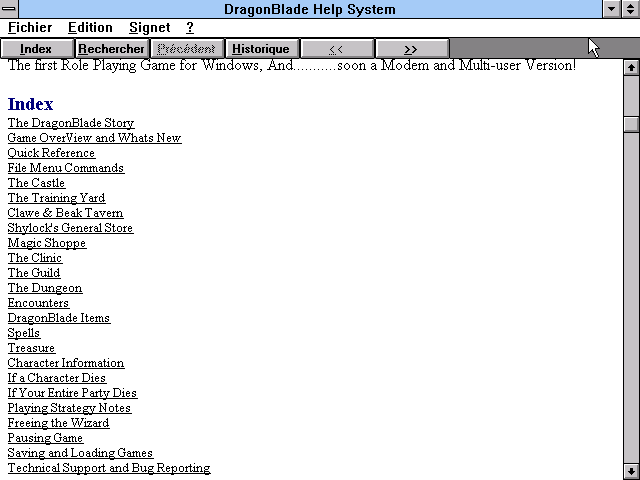
Task: Open the Spells link
Action: pos(24,333)
